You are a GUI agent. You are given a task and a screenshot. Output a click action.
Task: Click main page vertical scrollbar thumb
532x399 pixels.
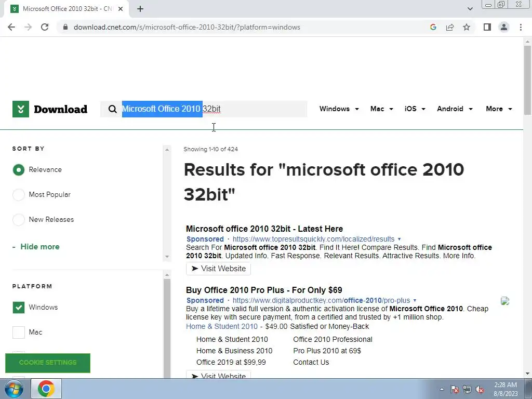click(x=527, y=80)
